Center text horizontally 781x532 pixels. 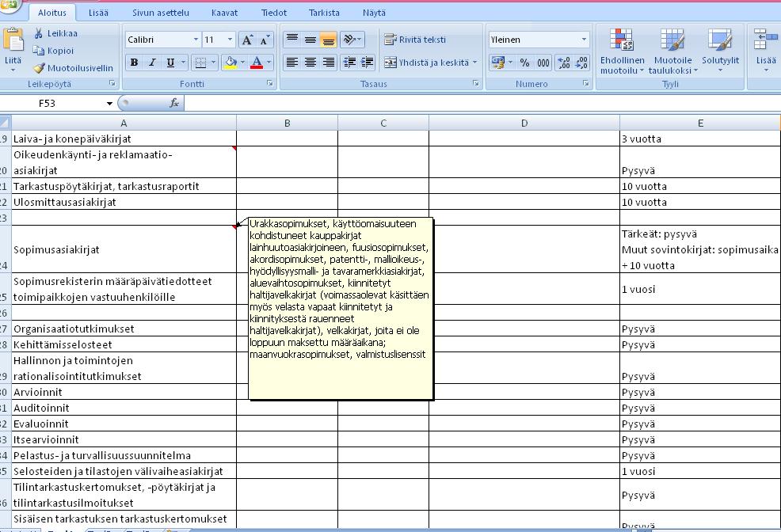pos(310,63)
